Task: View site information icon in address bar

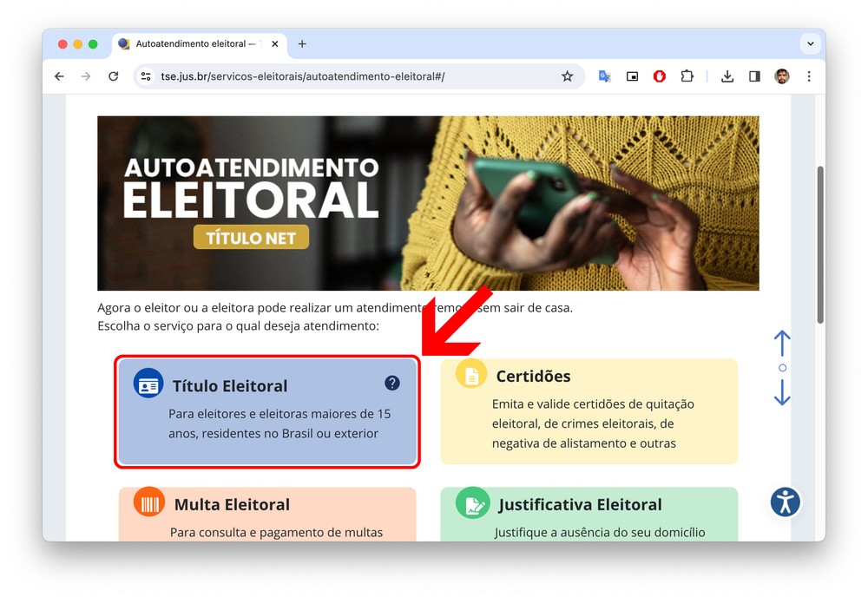Action: (x=146, y=76)
